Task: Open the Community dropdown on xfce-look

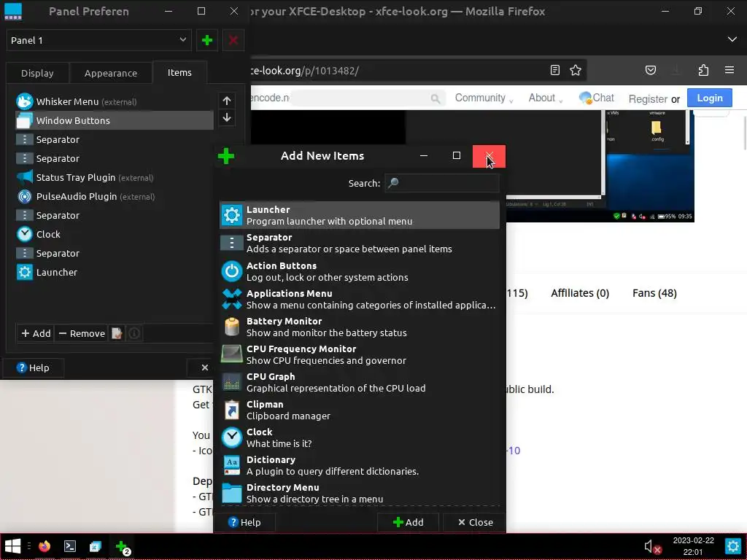Action: point(484,98)
